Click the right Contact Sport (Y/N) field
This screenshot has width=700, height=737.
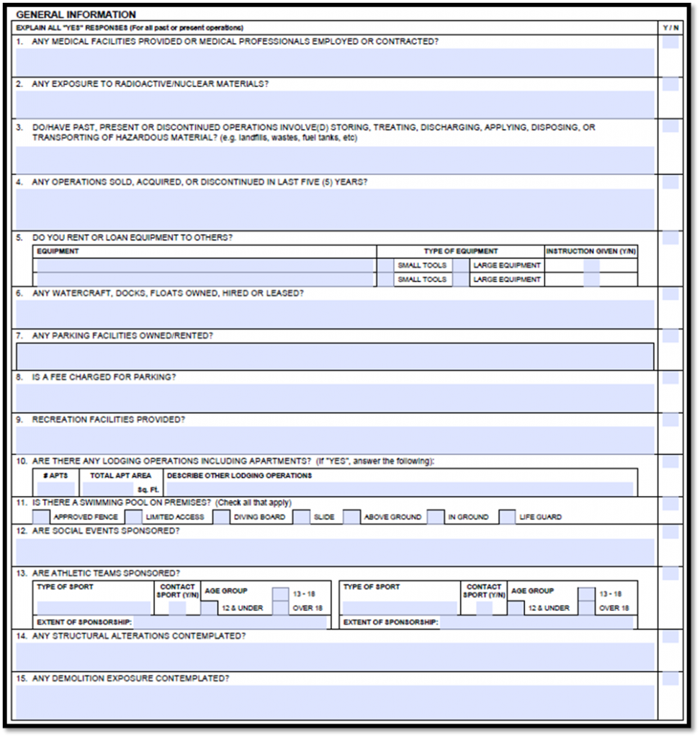484,607
